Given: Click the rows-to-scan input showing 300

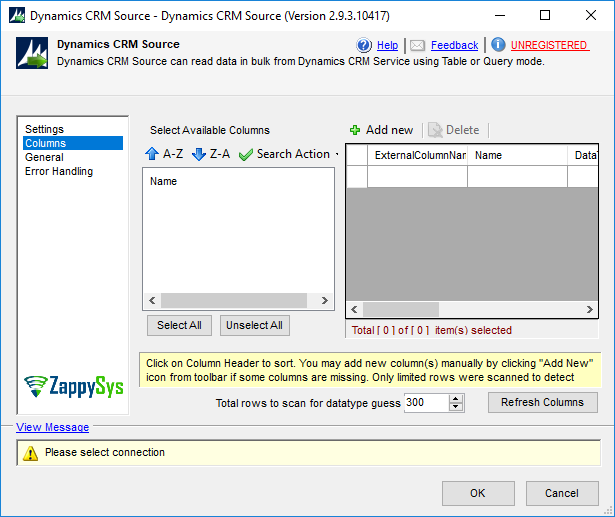Looking at the screenshot, I should click(426, 402).
